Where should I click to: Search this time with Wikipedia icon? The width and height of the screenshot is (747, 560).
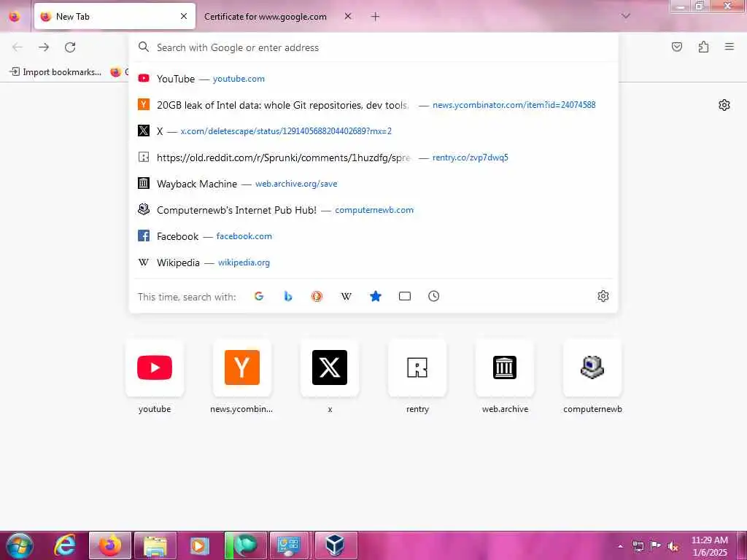click(347, 296)
